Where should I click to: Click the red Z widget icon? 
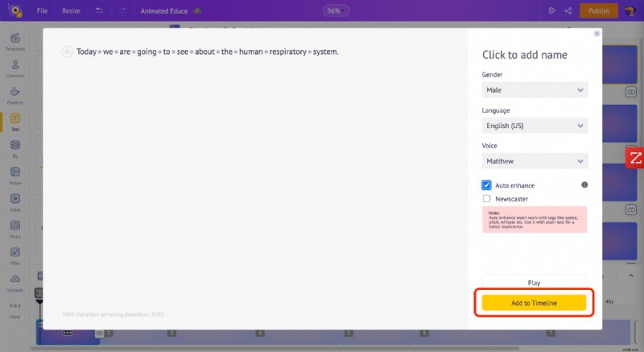635,158
